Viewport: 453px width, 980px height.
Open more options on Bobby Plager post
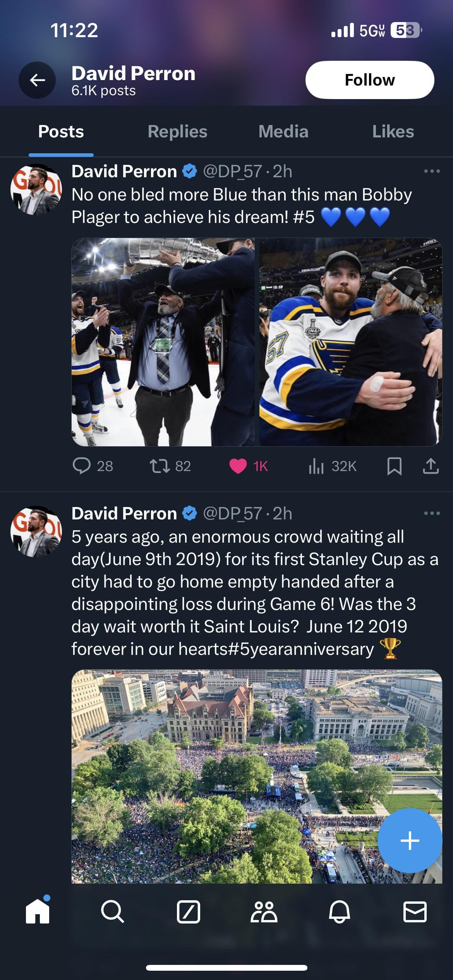click(432, 171)
